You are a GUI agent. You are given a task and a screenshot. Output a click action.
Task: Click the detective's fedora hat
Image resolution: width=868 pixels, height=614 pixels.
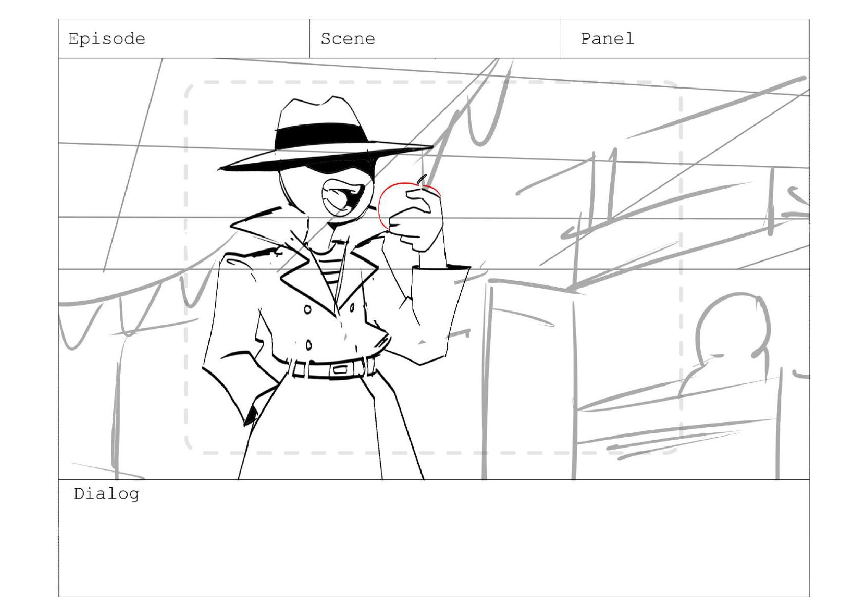coord(325,134)
